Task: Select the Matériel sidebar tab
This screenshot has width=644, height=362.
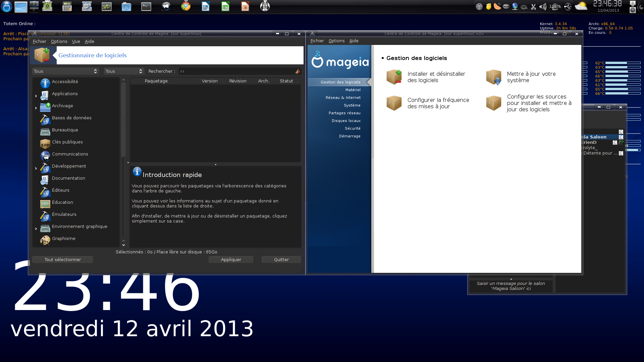Action: coord(353,90)
